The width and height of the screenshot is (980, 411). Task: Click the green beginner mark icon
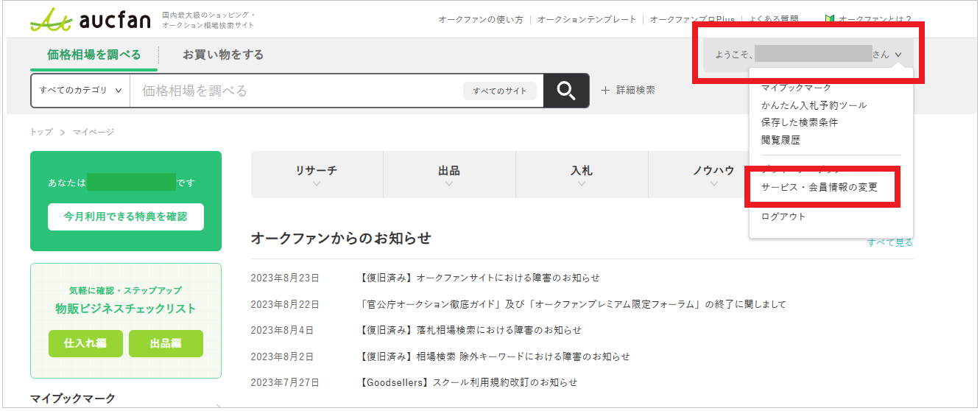[x=830, y=20]
